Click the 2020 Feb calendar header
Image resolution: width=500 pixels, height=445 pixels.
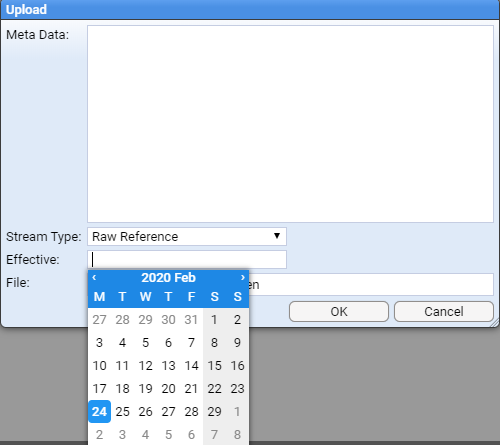[168, 277]
